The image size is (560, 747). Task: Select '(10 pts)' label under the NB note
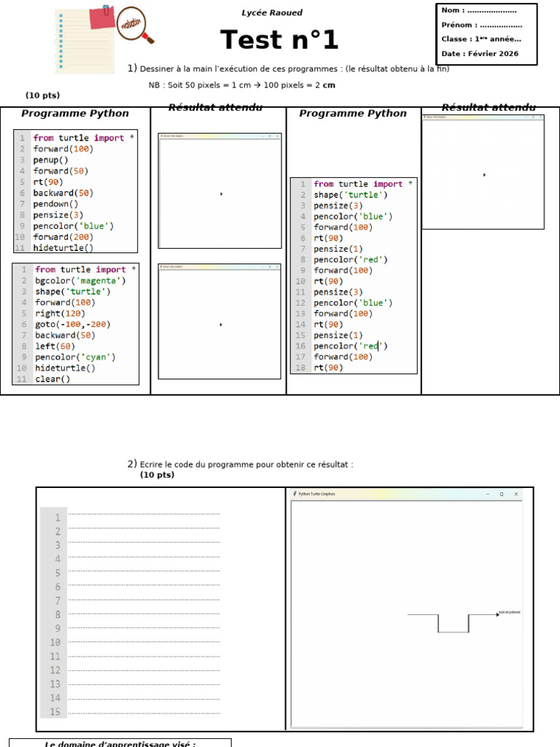tap(43, 96)
